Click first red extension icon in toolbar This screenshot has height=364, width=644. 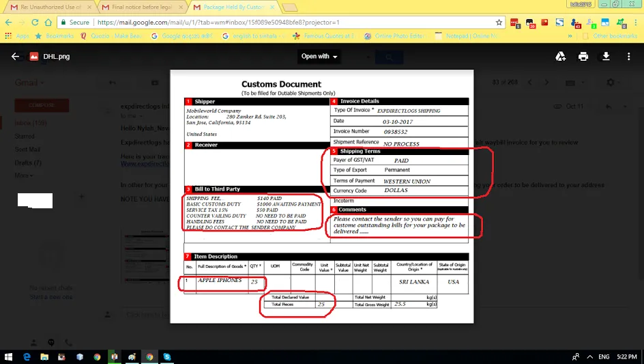[x=515, y=23]
